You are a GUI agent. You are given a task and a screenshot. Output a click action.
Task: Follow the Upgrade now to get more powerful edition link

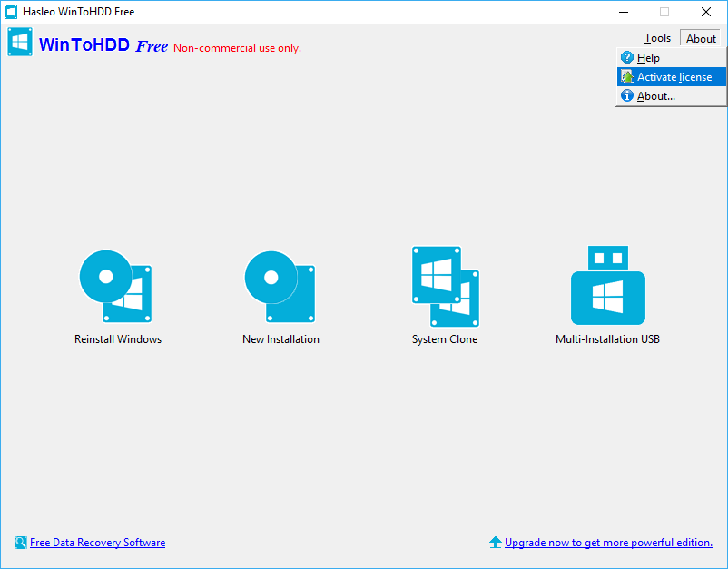[x=608, y=543]
